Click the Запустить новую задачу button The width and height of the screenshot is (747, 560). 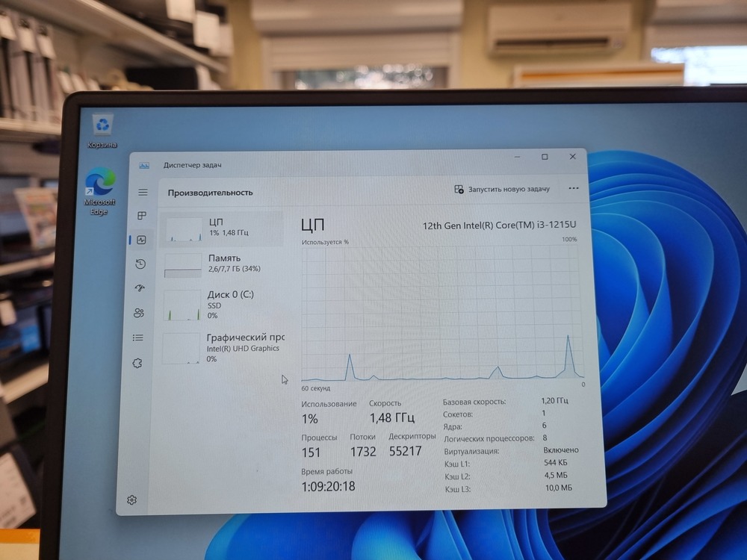pyautogui.click(x=508, y=189)
